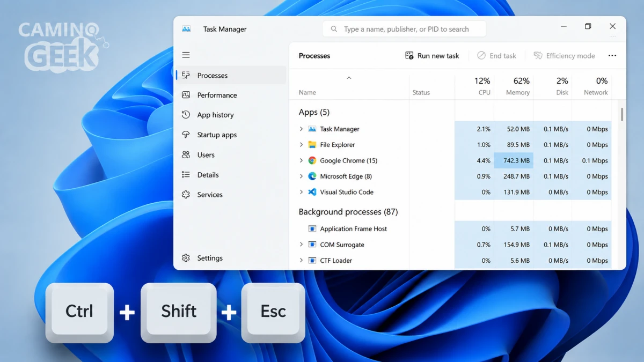Select the 5.7 MB memory cell
Screen dimensions: 644x362
514,229
